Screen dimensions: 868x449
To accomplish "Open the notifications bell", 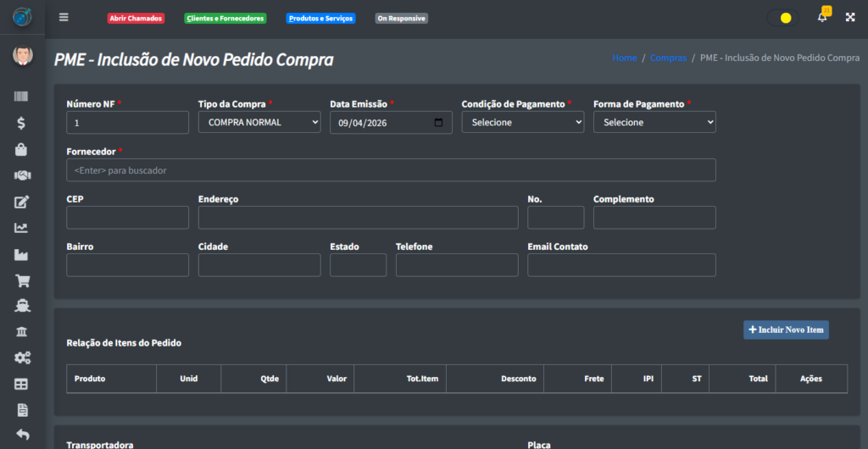I will (821, 17).
